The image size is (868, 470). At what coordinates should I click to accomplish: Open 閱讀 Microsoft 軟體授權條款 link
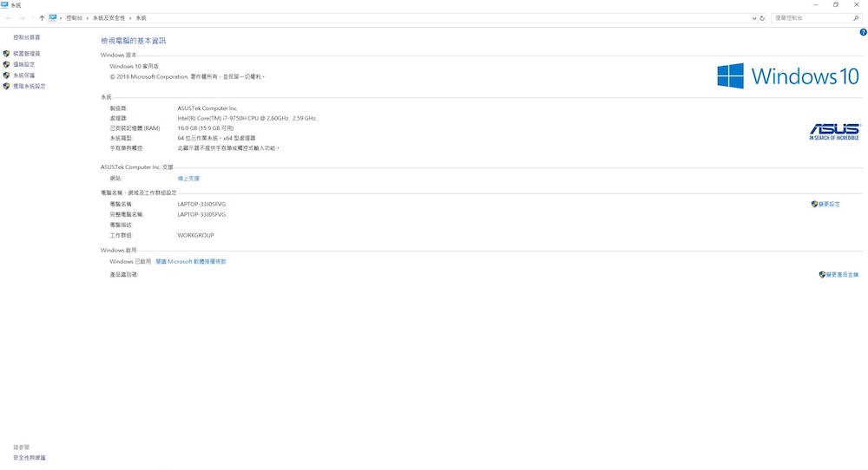[191, 262]
